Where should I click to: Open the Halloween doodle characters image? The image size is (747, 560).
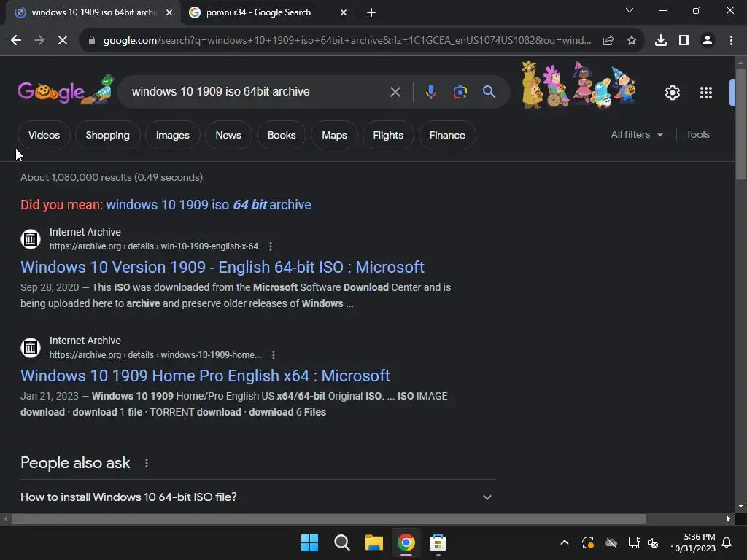click(x=578, y=85)
